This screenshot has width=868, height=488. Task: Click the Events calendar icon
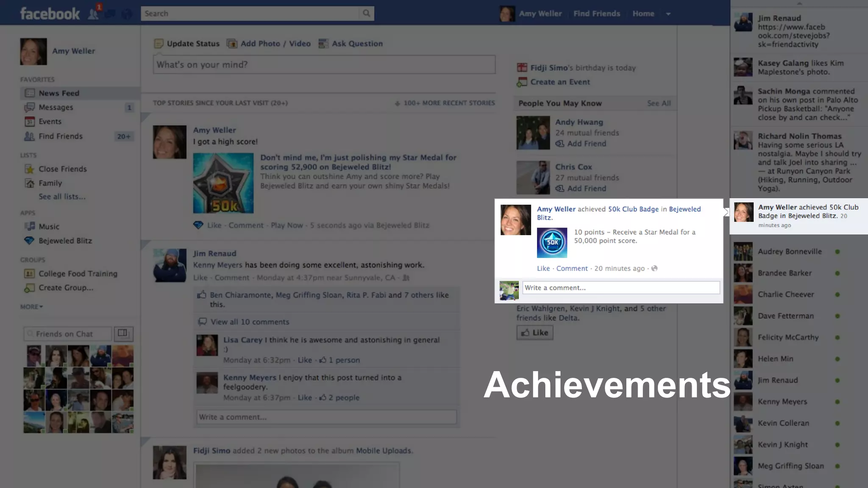click(x=30, y=122)
